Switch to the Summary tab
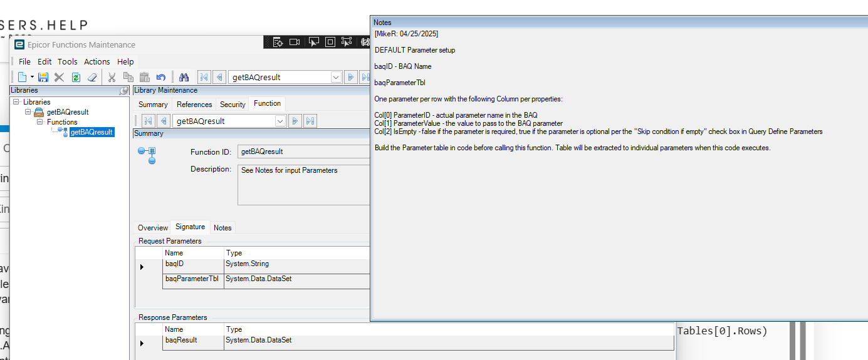The image size is (868, 360). pyautogui.click(x=153, y=105)
